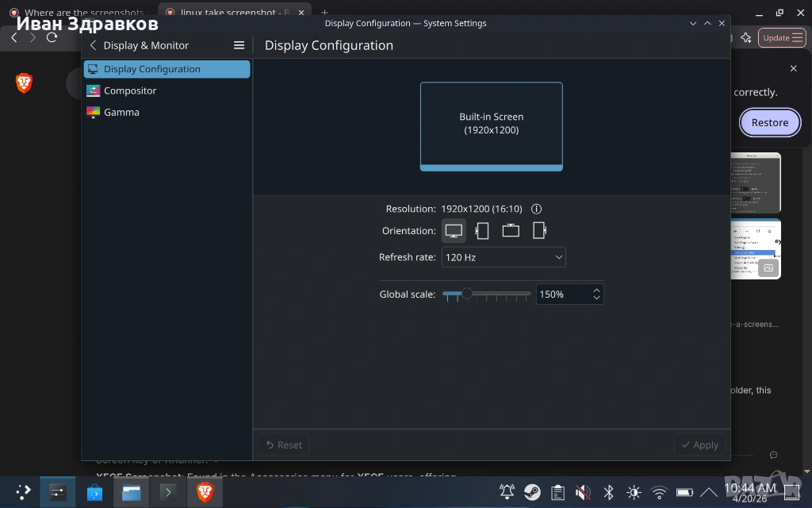This screenshot has height=508, width=812.
Task: Click the Restore button
Action: (x=769, y=123)
